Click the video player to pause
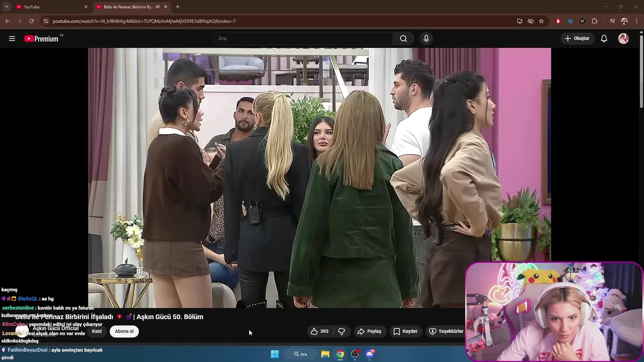Viewport: 644px width, 362px height. [x=319, y=178]
